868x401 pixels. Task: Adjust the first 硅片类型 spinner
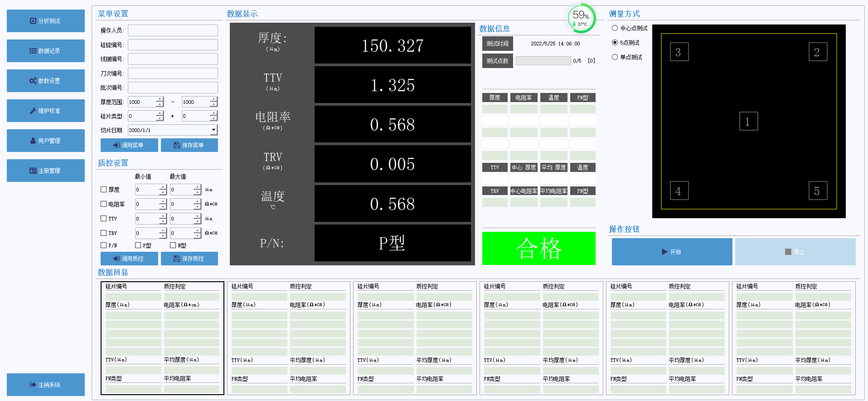(x=160, y=116)
